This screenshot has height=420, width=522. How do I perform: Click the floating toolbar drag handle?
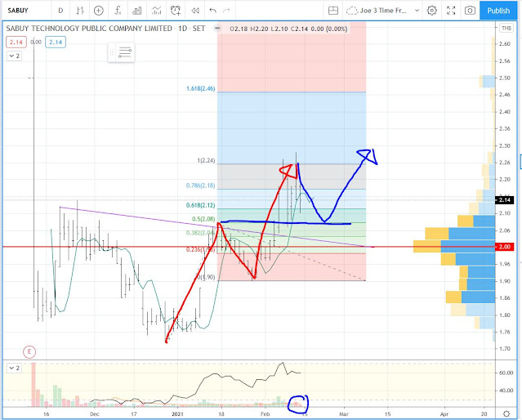click(x=112, y=52)
